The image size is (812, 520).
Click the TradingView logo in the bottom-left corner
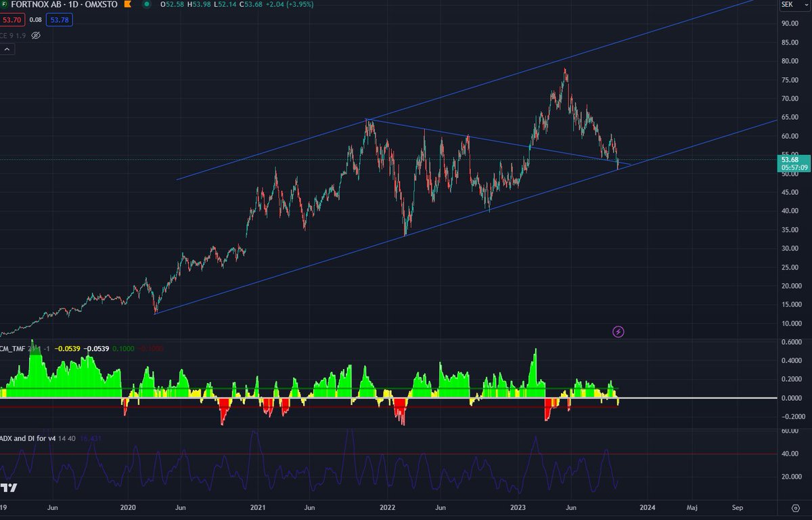pos(9,487)
